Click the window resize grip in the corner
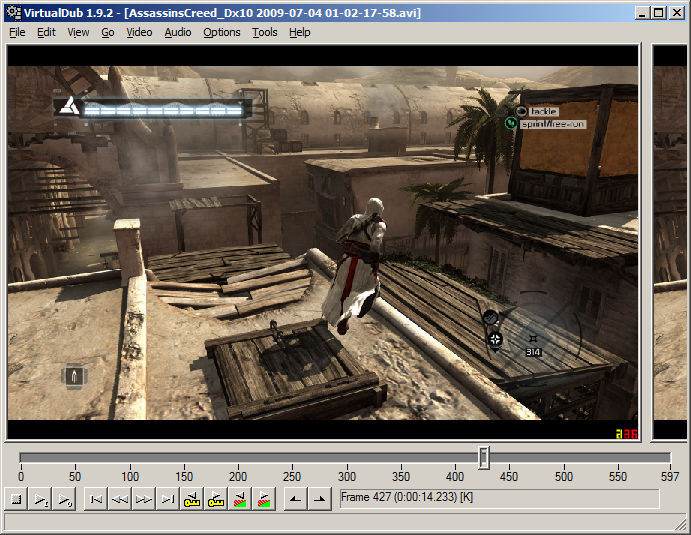The width and height of the screenshot is (691, 535). click(681, 524)
